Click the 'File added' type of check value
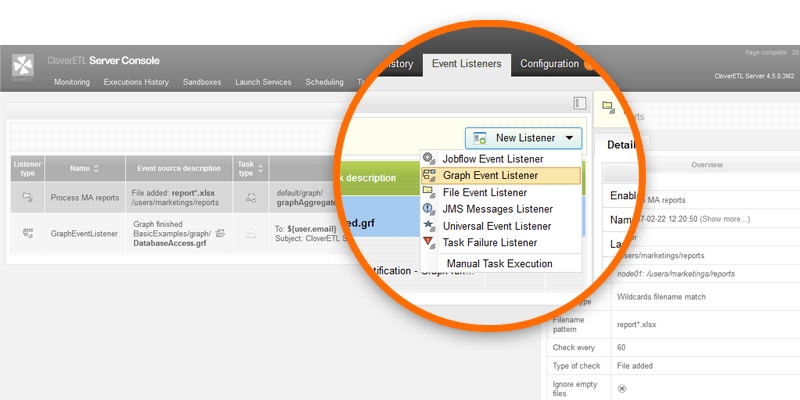Image resolution: width=800 pixels, height=400 pixels. click(635, 366)
